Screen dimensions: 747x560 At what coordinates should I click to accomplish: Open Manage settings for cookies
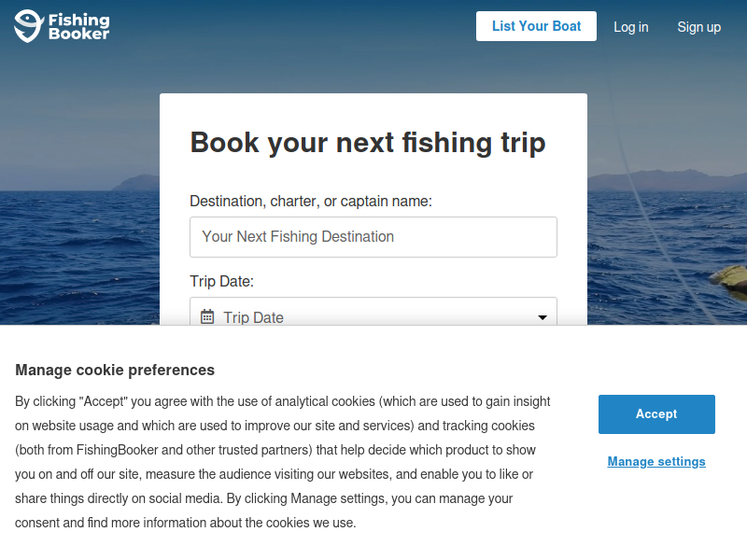(x=656, y=461)
